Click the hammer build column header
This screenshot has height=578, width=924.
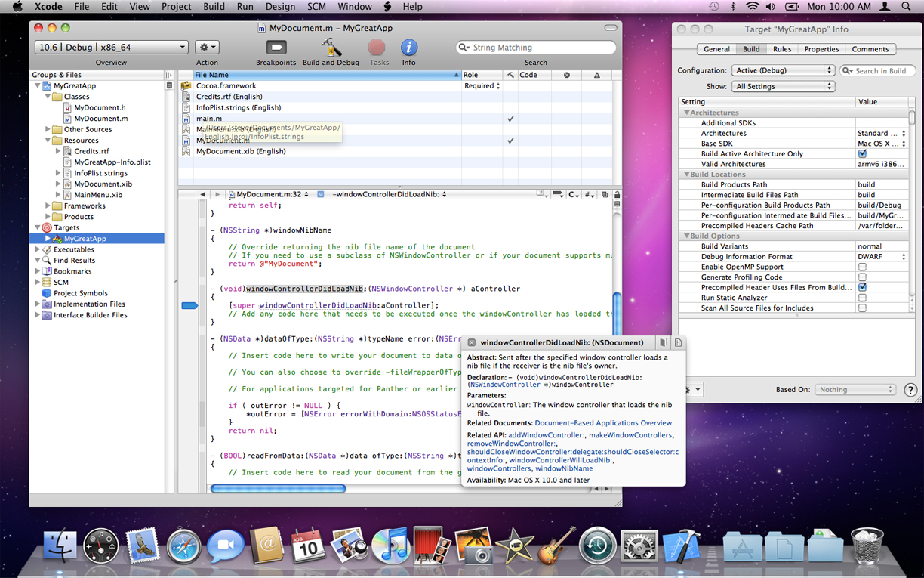tap(510, 75)
